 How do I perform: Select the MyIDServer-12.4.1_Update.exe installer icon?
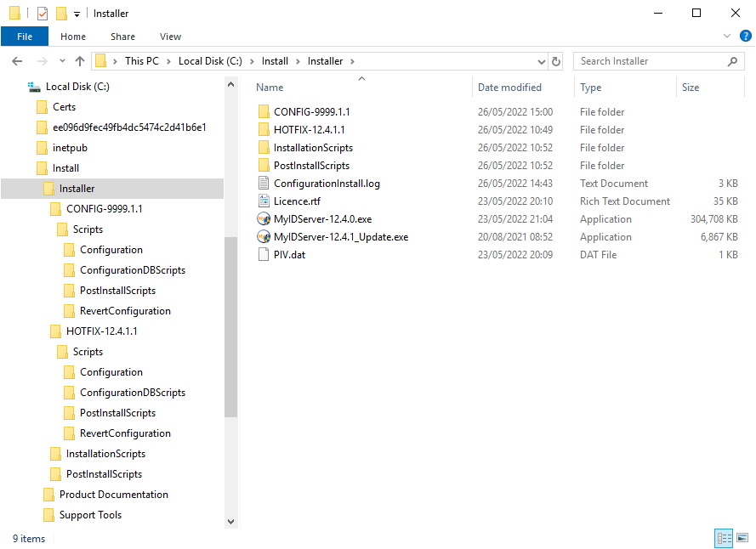pos(264,237)
